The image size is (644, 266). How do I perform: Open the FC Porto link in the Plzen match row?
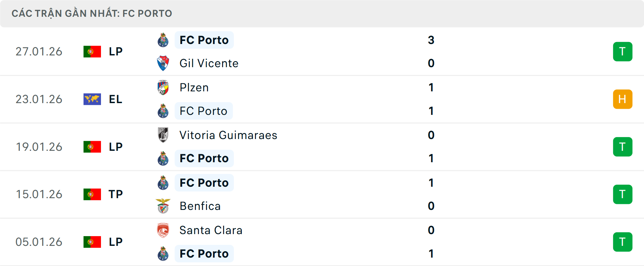(204, 111)
